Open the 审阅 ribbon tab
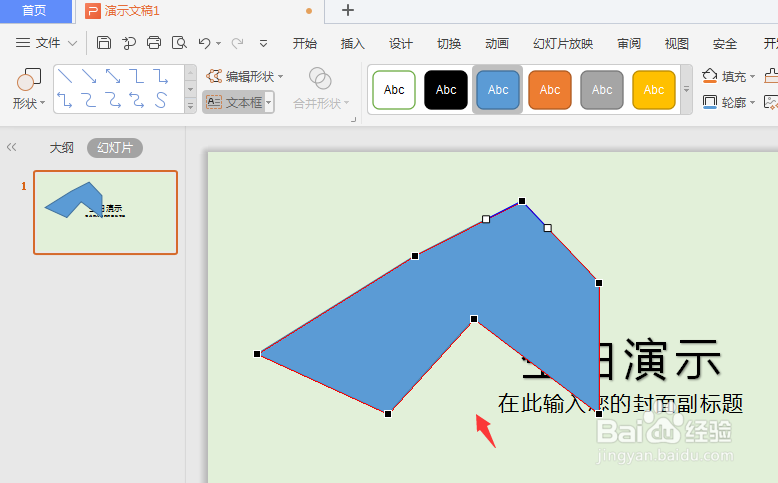Viewport: 778px width, 483px height. 629,44
